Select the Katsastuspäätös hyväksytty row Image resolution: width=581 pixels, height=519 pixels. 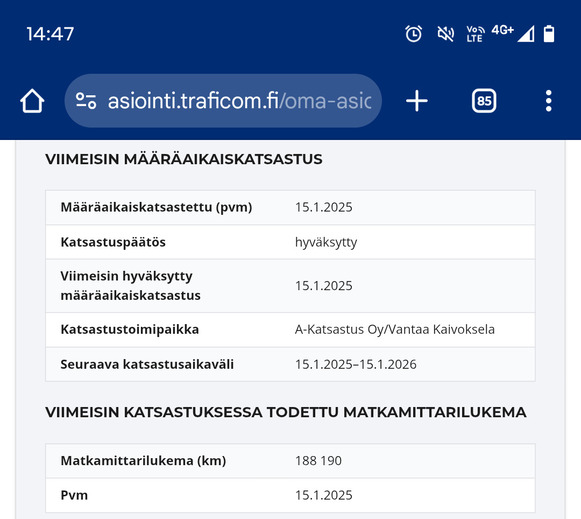coord(290,242)
